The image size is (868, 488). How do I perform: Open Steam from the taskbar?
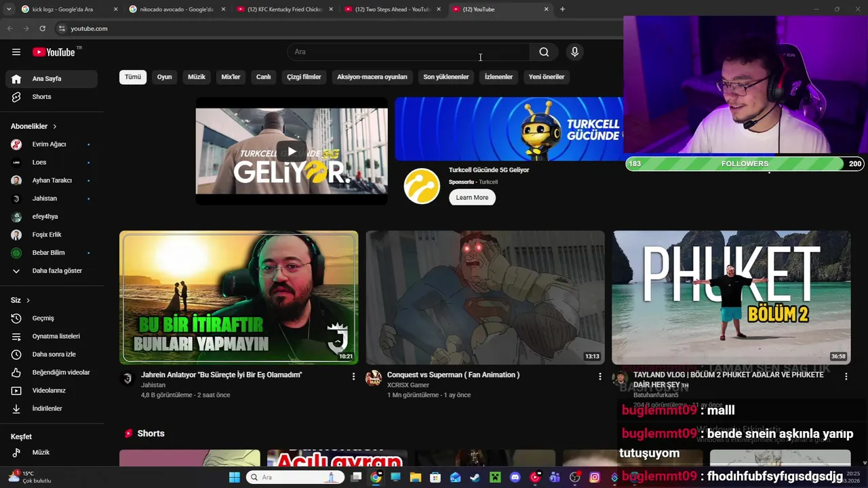pos(475,477)
